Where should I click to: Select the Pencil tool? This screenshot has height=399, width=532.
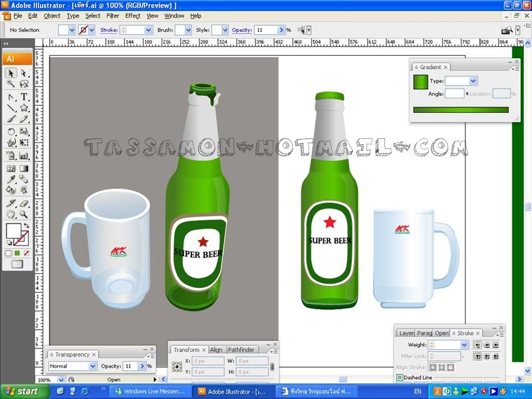(24, 119)
